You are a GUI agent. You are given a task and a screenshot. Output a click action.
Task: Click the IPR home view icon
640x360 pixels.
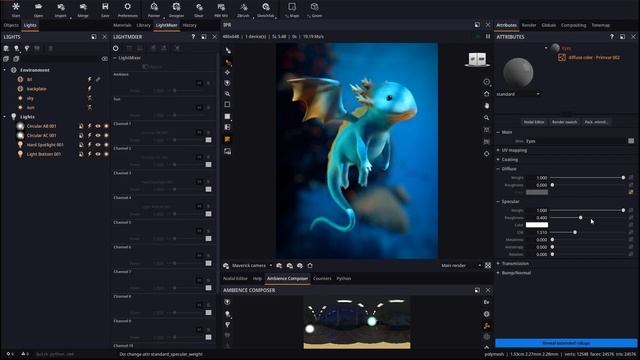point(487,93)
